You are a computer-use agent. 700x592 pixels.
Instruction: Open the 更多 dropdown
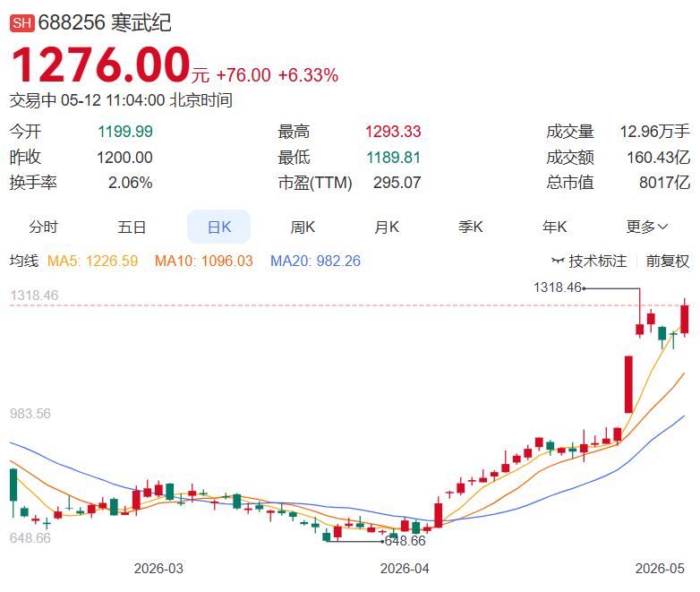point(647,227)
